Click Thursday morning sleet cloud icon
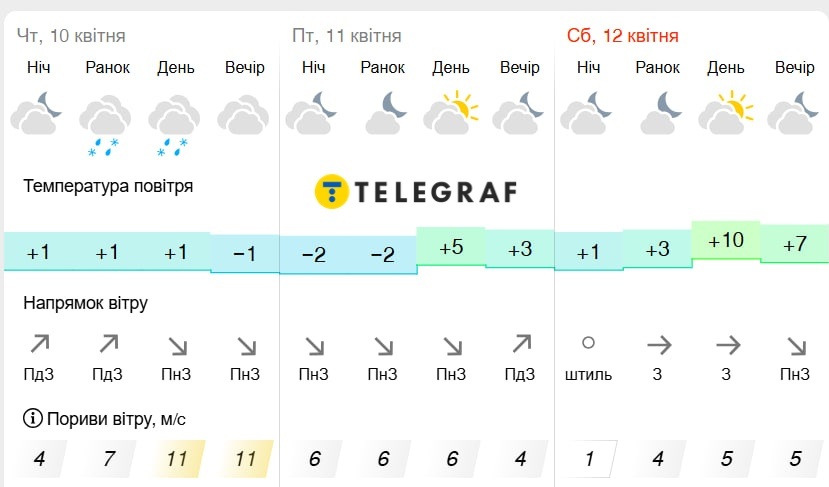This screenshot has height=487, width=829. click(x=105, y=125)
